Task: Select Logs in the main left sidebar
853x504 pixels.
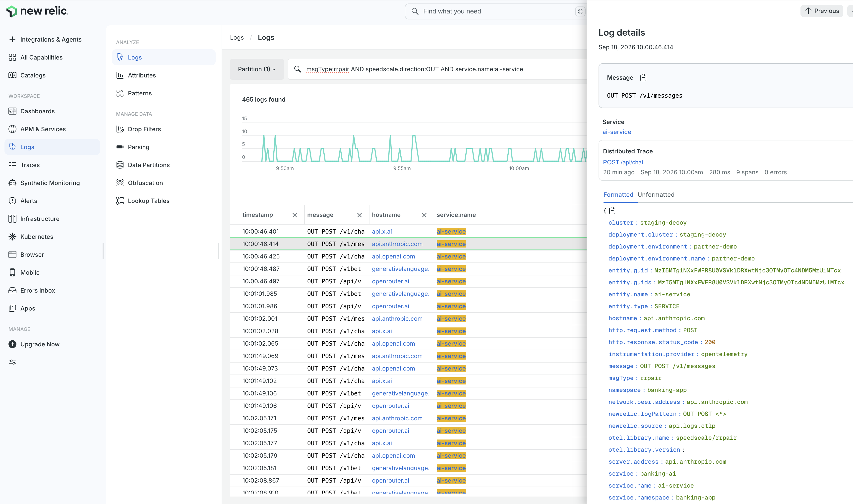Action: coord(52,147)
